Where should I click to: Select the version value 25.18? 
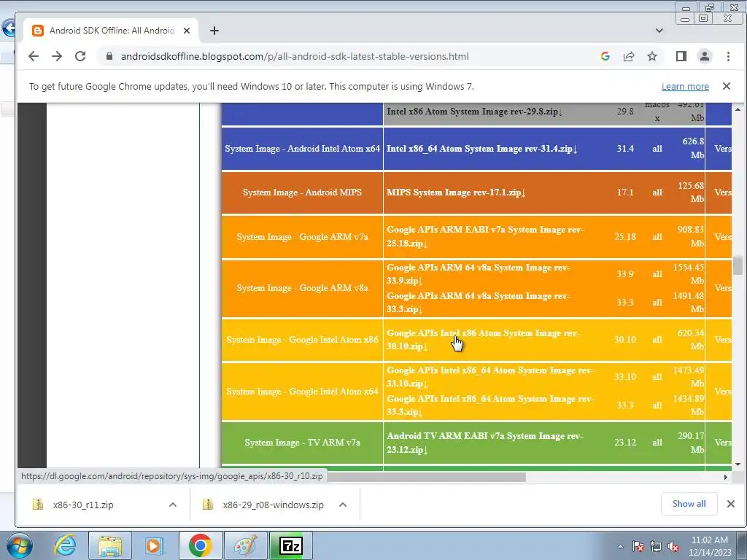pyautogui.click(x=625, y=237)
